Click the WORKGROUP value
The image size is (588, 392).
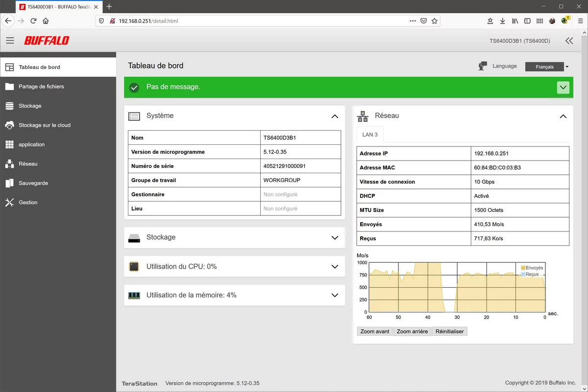282,180
